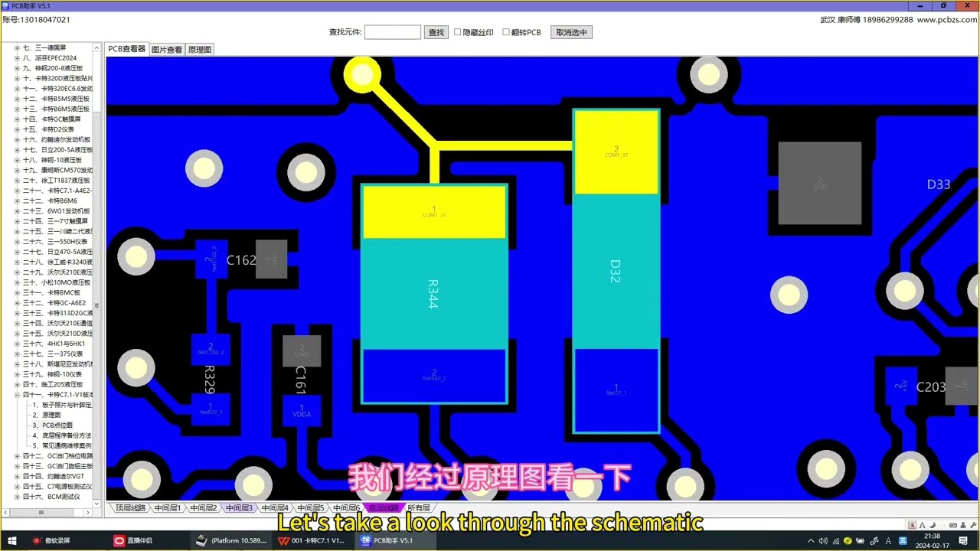Select the 所有层 layer tab
Image resolution: width=980 pixels, height=551 pixels.
(x=419, y=507)
